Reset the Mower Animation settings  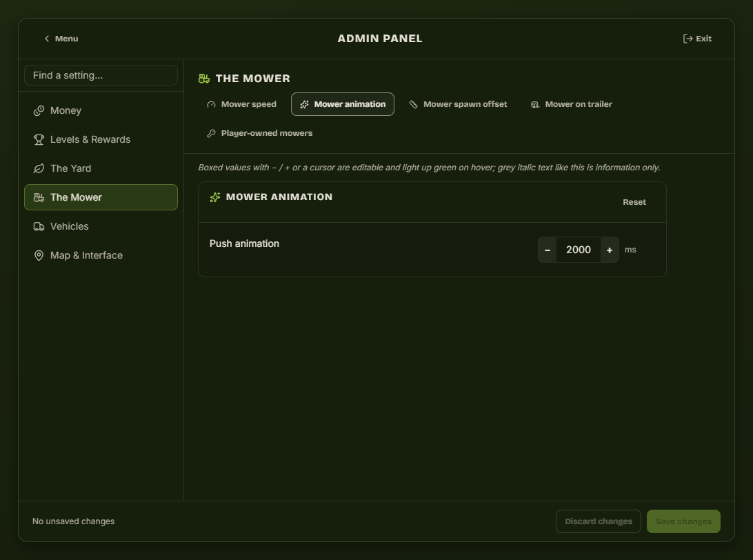tap(634, 202)
